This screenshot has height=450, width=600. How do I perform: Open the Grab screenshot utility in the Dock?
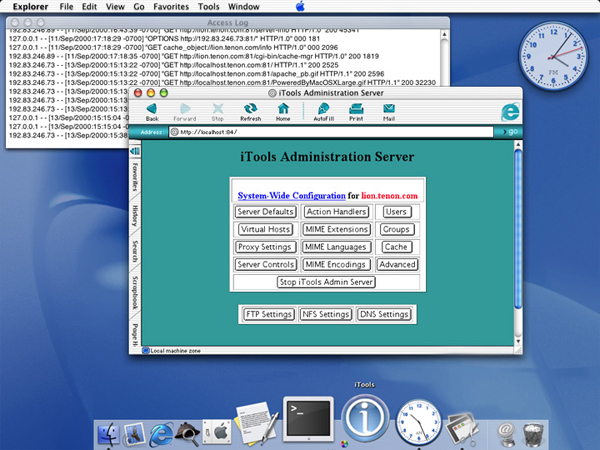[x=462, y=429]
